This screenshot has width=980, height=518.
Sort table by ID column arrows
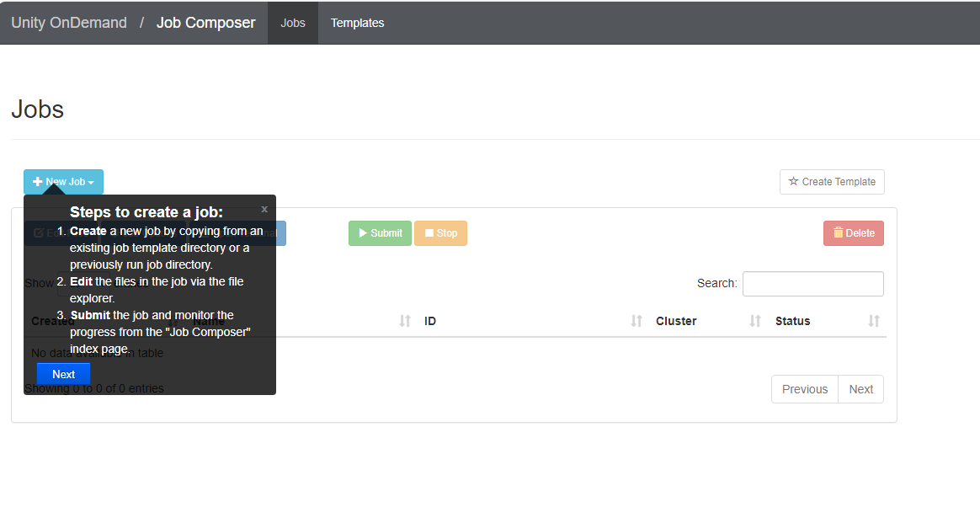coord(636,321)
